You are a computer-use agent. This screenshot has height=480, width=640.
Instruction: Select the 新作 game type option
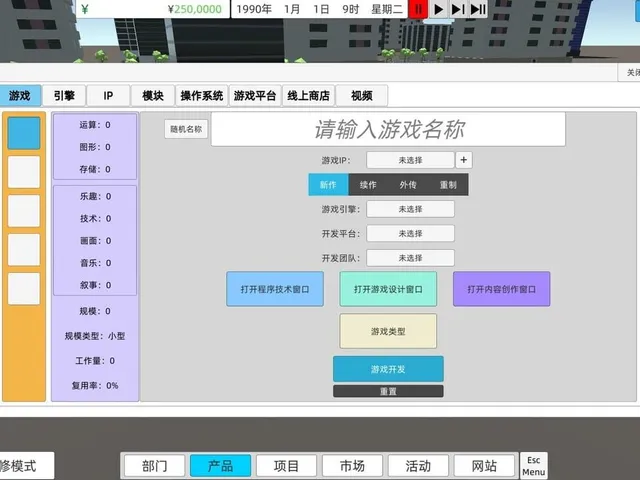[x=328, y=184]
